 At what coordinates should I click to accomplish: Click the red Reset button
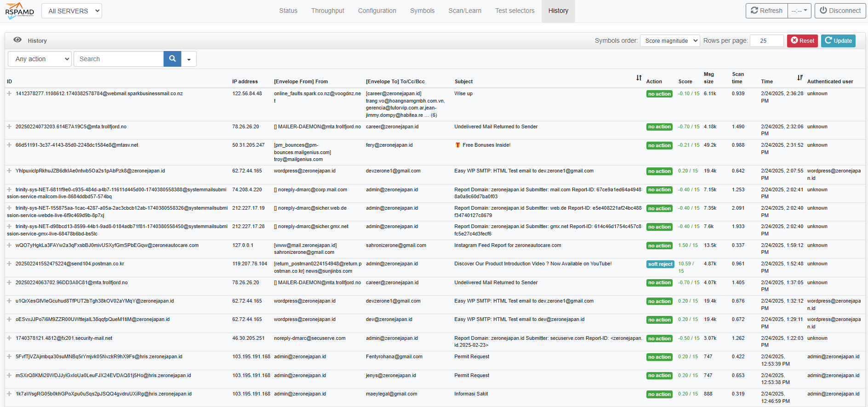coord(802,41)
